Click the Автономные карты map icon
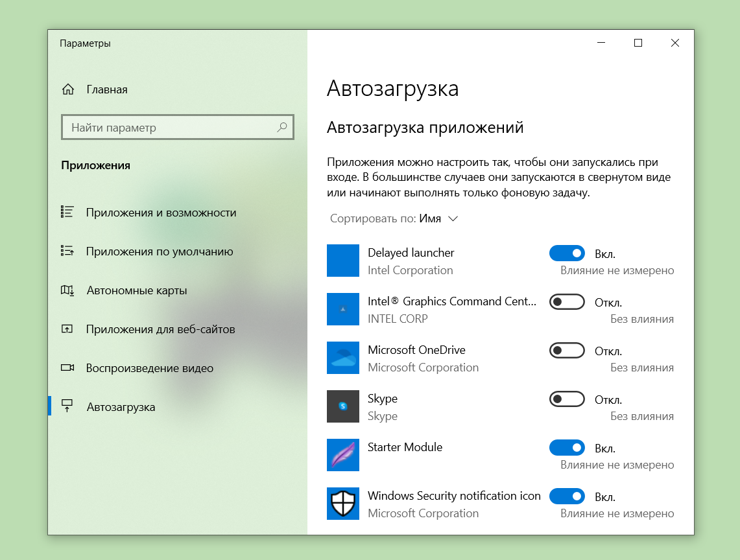This screenshot has height=560, width=740. (x=67, y=290)
